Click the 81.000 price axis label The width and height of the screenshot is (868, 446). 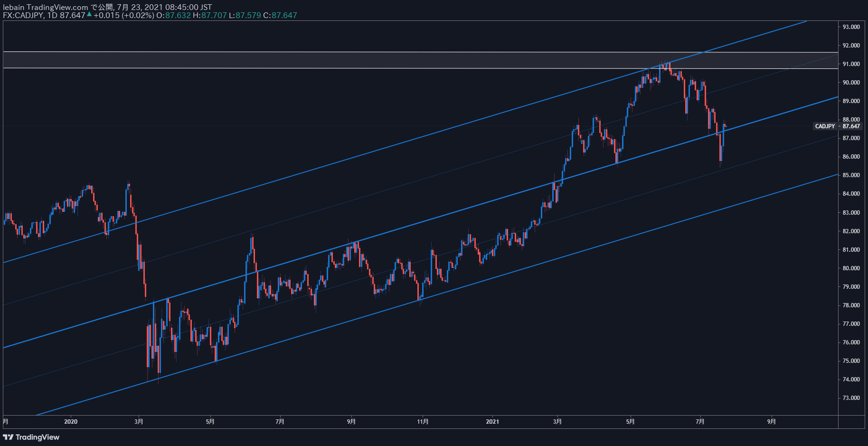point(851,250)
